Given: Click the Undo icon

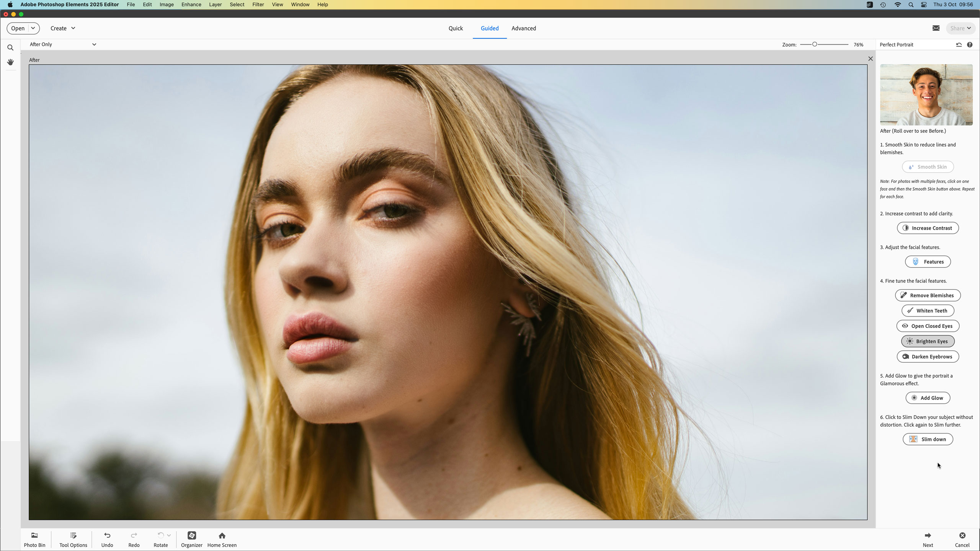Looking at the screenshot, I should tap(107, 535).
